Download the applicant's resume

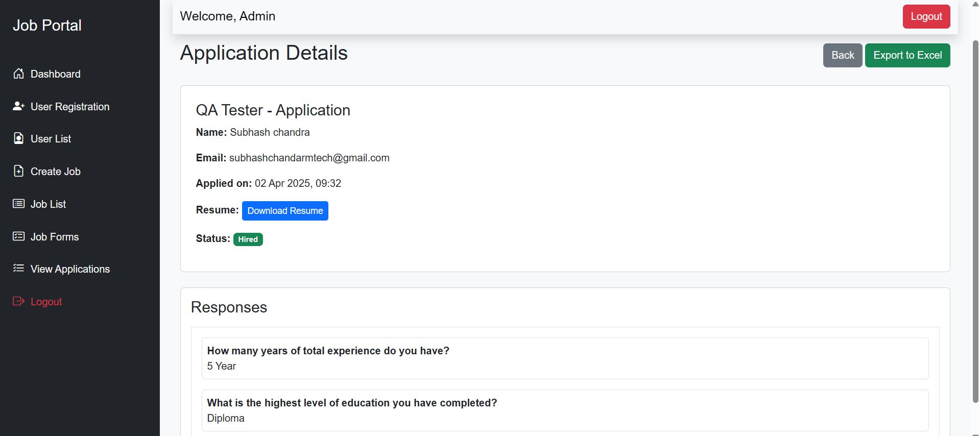click(285, 211)
